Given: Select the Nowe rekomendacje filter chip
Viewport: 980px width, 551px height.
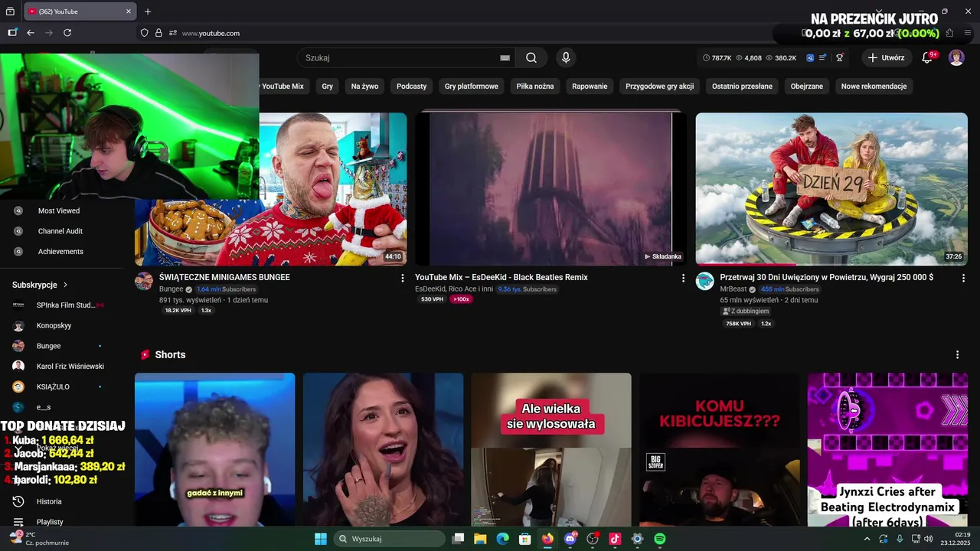Looking at the screenshot, I should coord(874,86).
